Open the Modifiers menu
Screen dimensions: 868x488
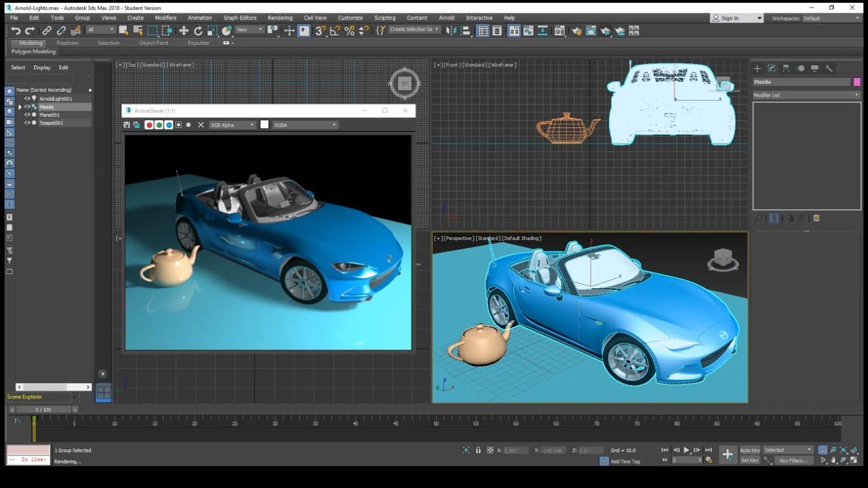pos(165,18)
